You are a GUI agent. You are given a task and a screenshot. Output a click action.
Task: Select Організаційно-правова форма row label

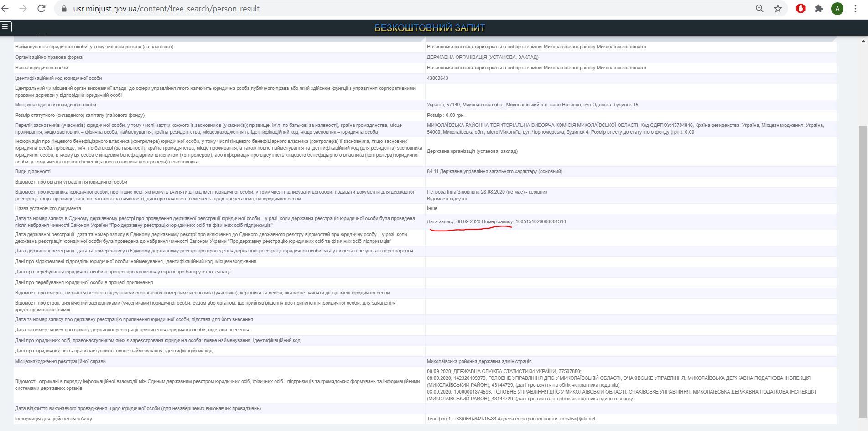pyautogui.click(x=49, y=57)
